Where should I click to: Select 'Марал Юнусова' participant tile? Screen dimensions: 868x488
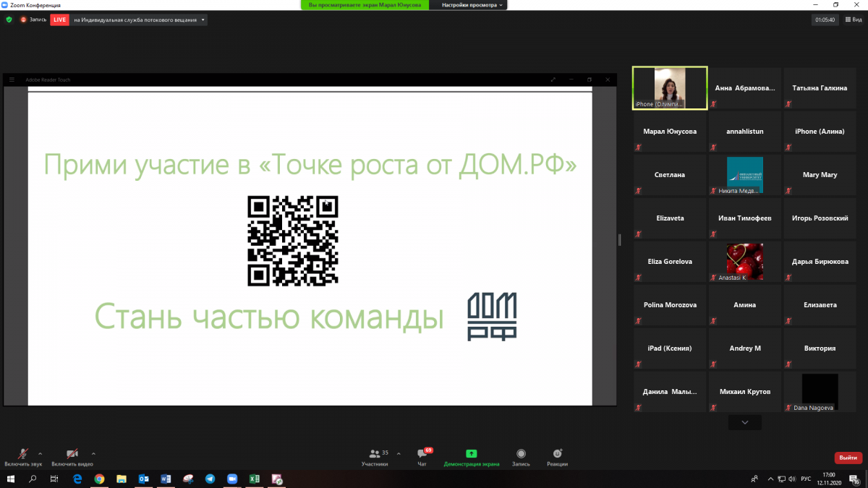pyautogui.click(x=670, y=132)
